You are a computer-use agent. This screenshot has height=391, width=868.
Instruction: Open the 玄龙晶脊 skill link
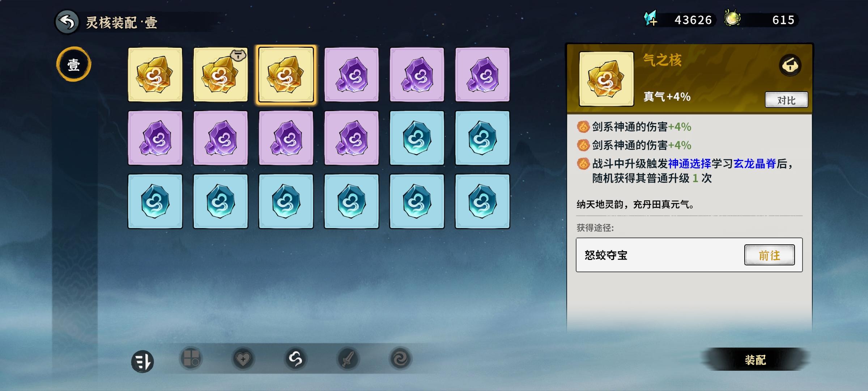coord(755,164)
